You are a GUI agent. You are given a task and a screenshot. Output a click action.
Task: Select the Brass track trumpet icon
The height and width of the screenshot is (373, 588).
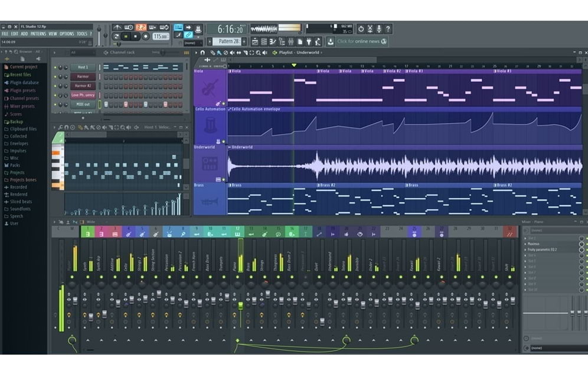(x=210, y=201)
